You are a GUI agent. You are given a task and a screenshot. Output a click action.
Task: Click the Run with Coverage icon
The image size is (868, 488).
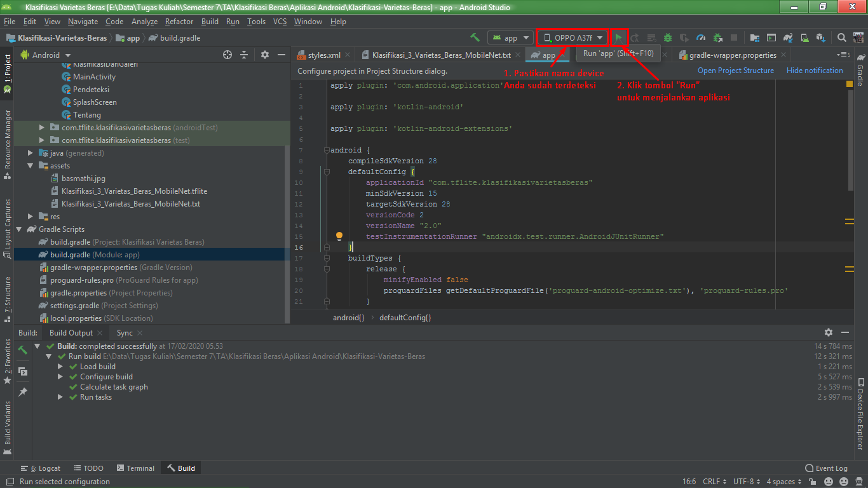pos(684,37)
